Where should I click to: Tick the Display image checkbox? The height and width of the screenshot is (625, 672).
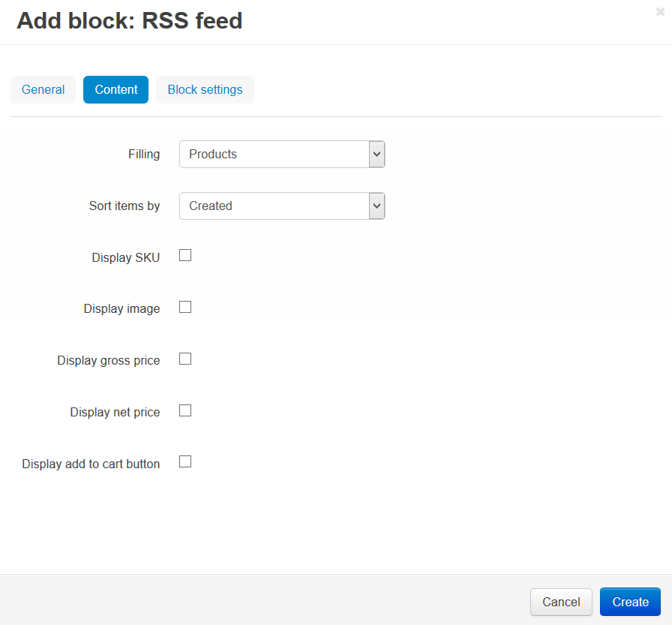pyautogui.click(x=185, y=307)
